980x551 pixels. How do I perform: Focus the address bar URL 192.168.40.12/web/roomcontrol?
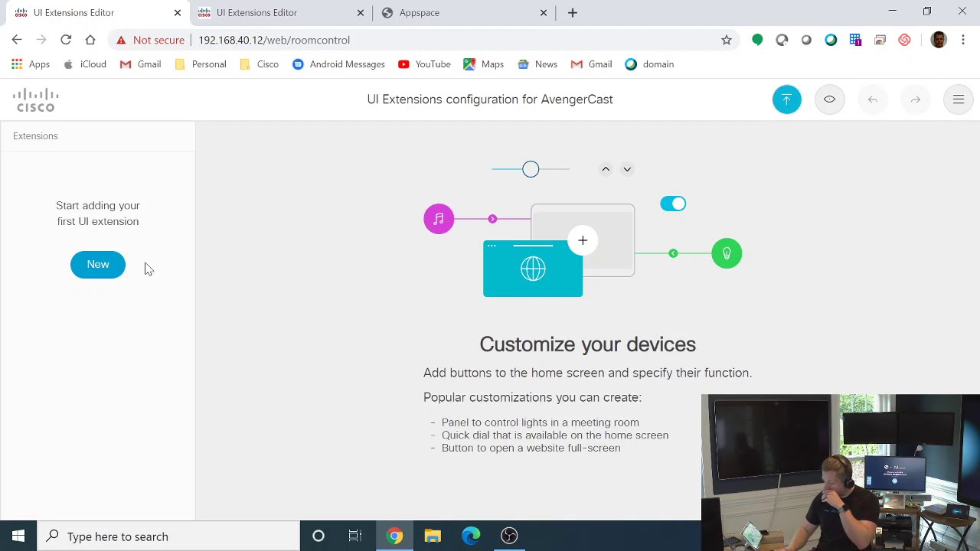[274, 40]
